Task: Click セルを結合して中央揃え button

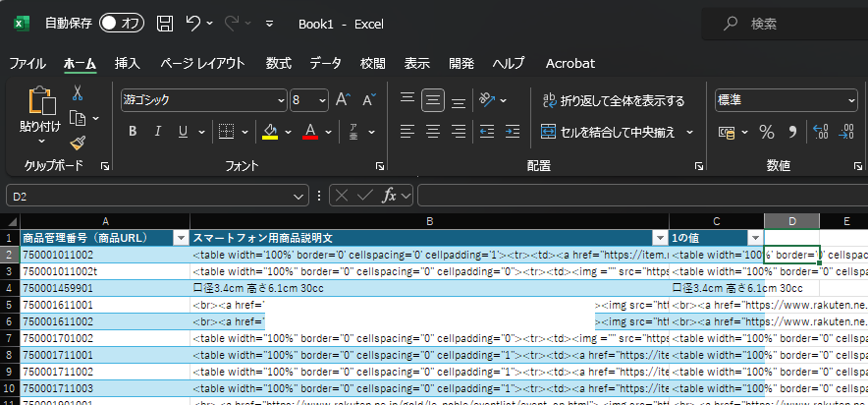Action: [x=608, y=132]
